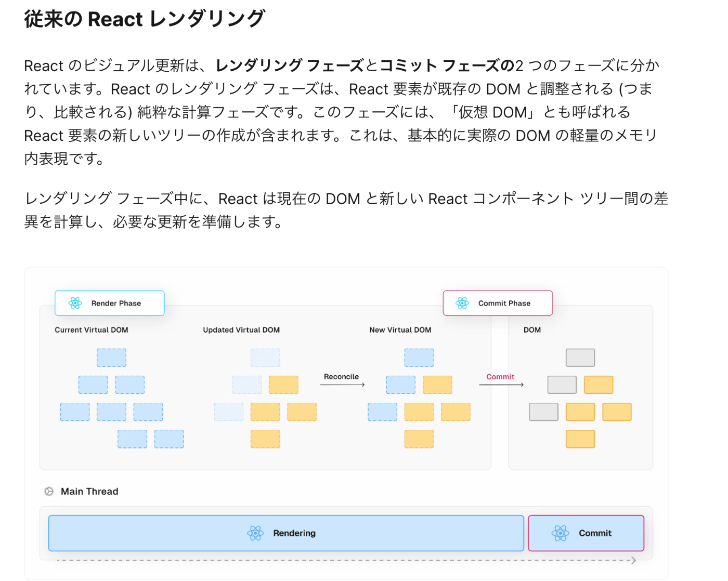Click the bold text レンダリング フェーズ

click(290, 65)
